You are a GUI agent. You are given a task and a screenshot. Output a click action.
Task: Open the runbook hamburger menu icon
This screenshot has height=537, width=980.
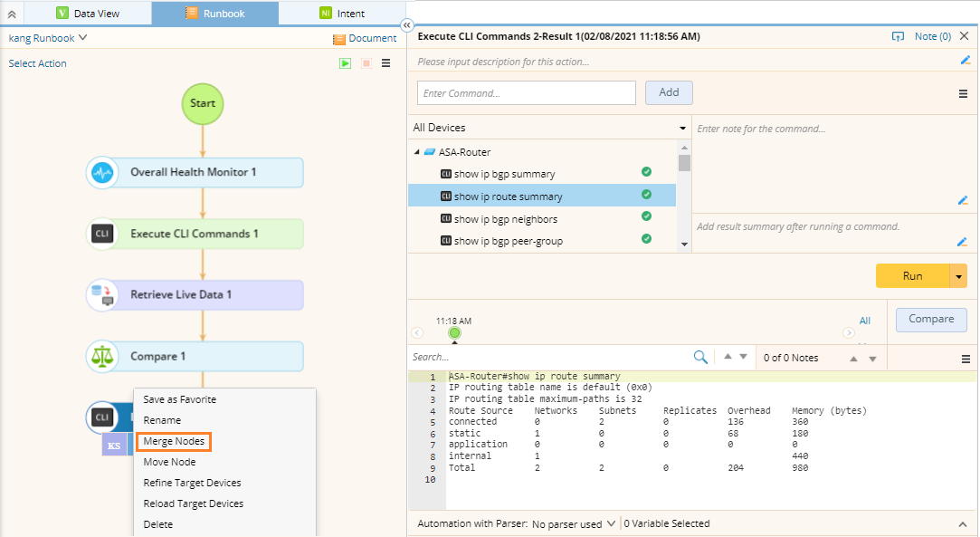click(x=386, y=63)
